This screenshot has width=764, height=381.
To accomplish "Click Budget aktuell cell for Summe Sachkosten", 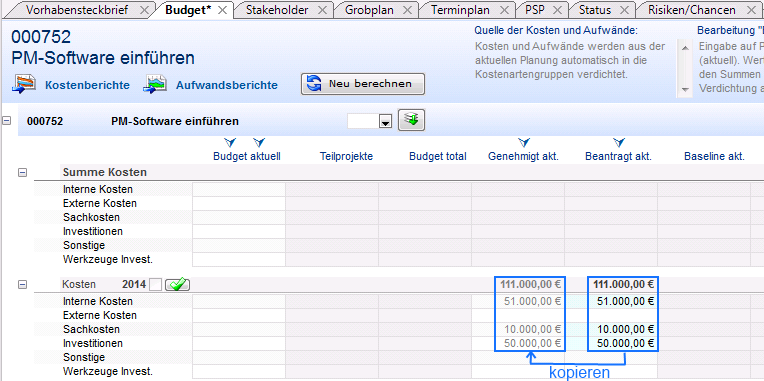I will (239, 217).
